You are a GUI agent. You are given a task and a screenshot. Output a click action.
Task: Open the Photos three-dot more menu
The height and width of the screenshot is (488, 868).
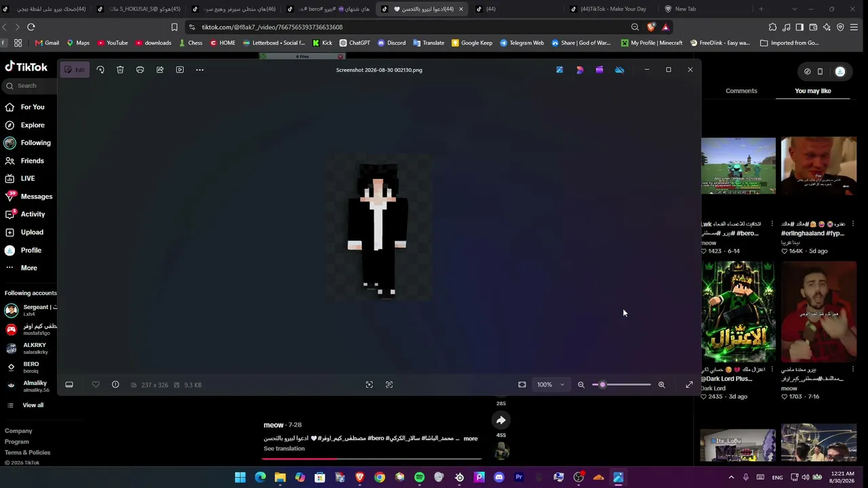[x=199, y=70]
